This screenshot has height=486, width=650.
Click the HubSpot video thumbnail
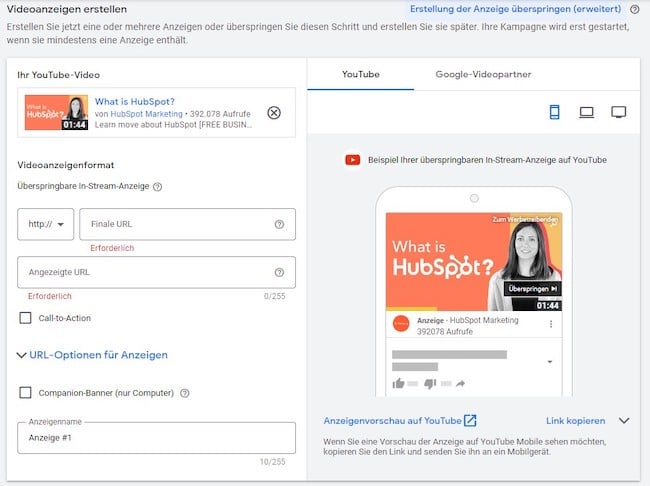click(x=56, y=112)
